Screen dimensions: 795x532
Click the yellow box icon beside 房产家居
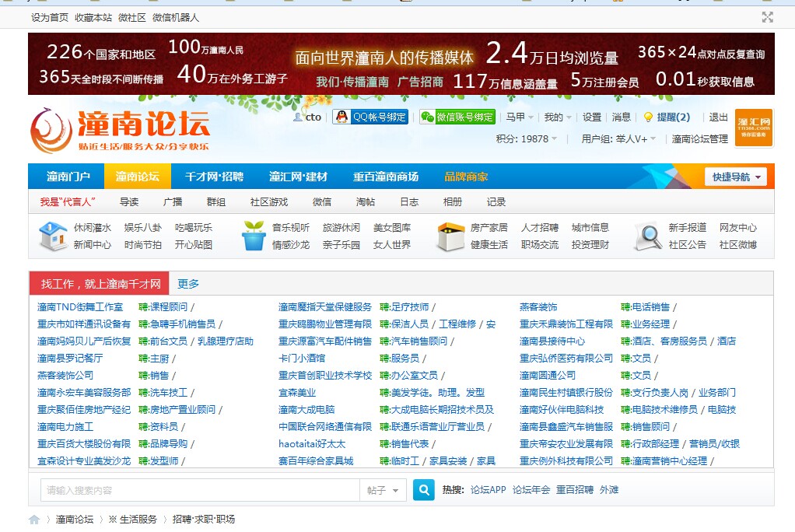pyautogui.click(x=449, y=236)
